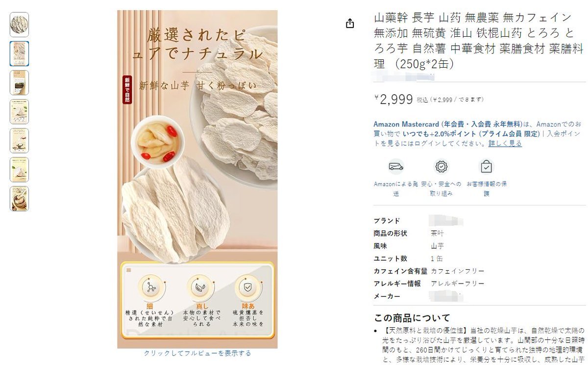588x365 pixels.
Task: Open the 詳しく見る link
Action: 505,143
